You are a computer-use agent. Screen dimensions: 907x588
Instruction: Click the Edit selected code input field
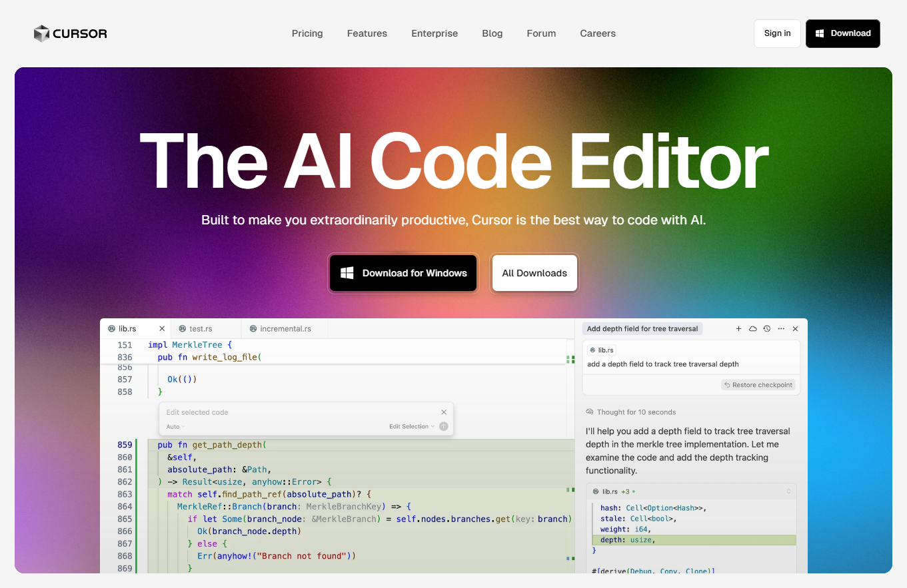pyautogui.click(x=300, y=412)
